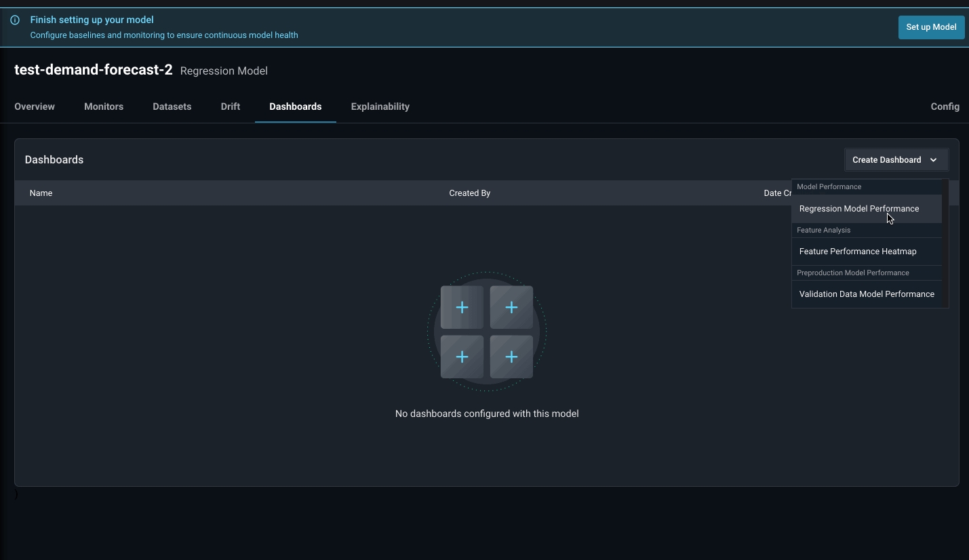The image size is (969, 560).
Task: Open the Config tab
Action: pos(944,106)
